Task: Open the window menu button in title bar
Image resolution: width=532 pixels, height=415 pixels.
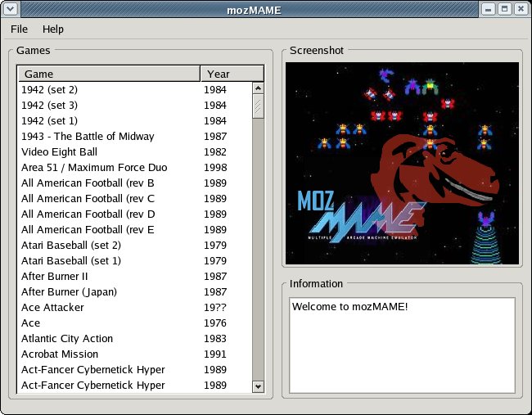Action: [11, 9]
